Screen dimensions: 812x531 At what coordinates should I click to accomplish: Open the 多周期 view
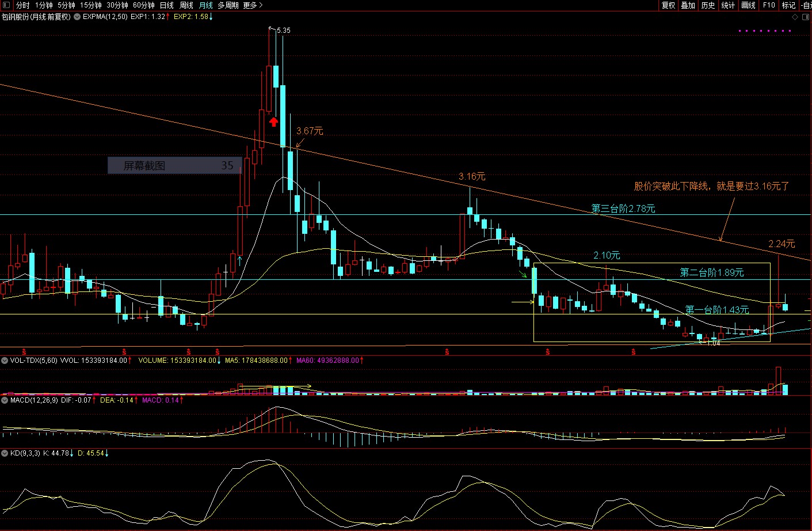pyautogui.click(x=228, y=5)
